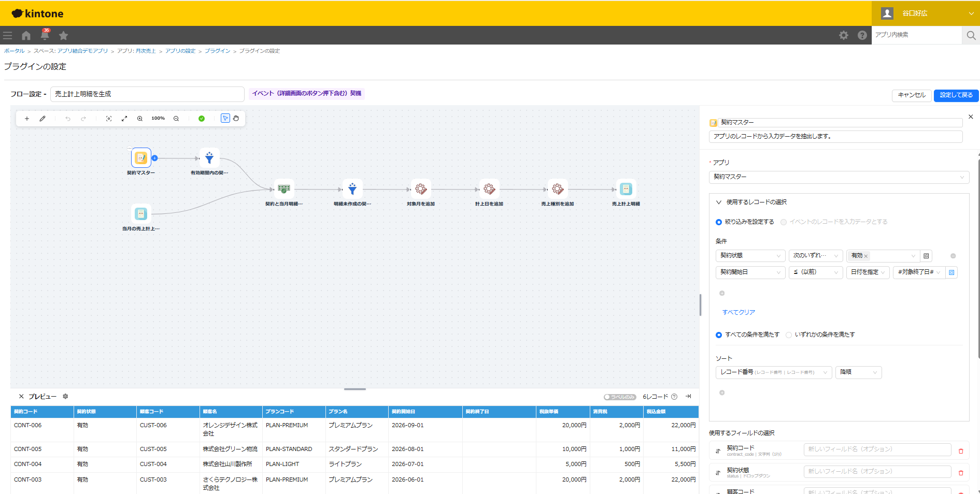
Task: Select the 契約マスター node on canvas
Action: (x=141, y=158)
